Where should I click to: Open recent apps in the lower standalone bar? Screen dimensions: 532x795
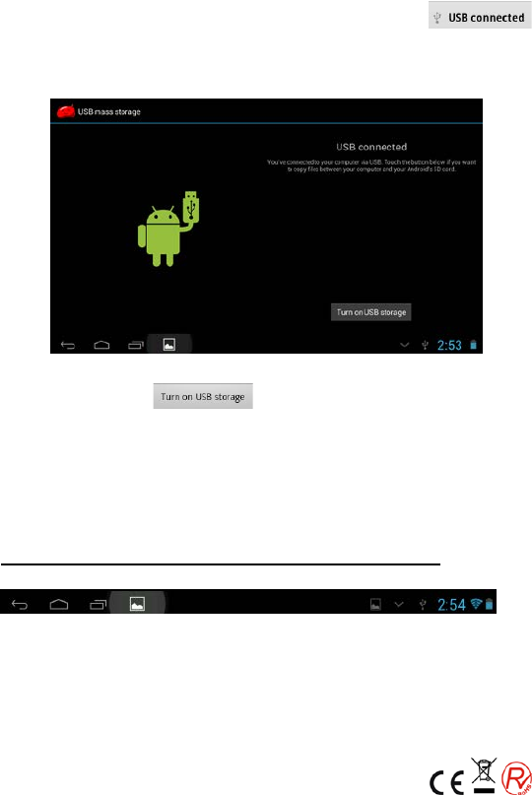98,604
